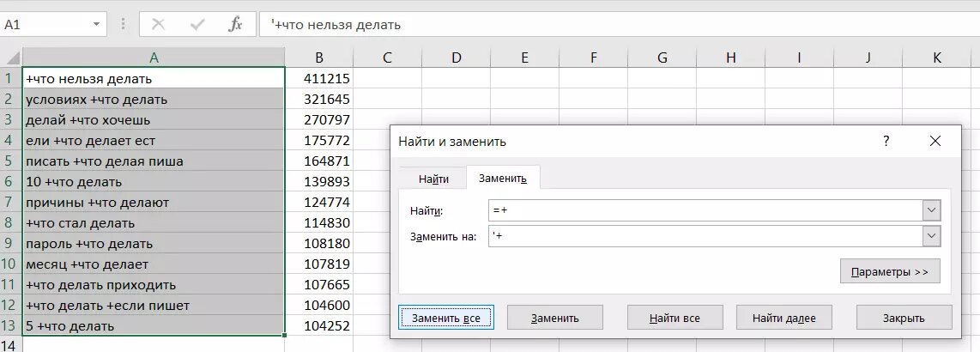Viewport: 980px width, 352px height.
Task: Click the Найти все button
Action: point(675,318)
